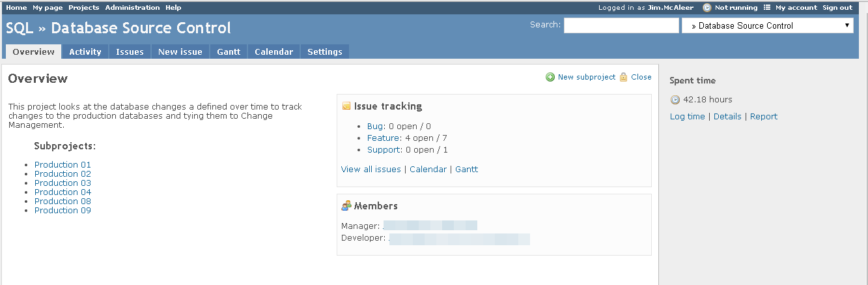Switch to the Gantt tab
The width and height of the screenshot is (868, 285).
pos(229,52)
